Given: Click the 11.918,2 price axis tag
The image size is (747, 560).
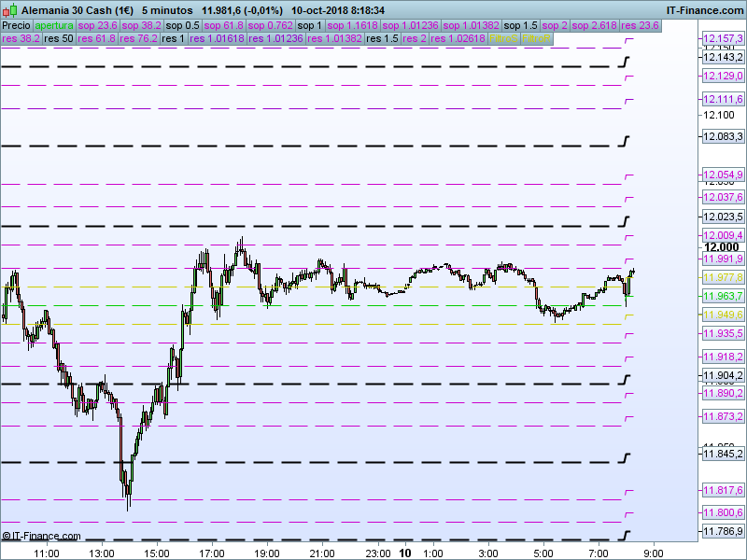Looking at the screenshot, I should 723,357.
